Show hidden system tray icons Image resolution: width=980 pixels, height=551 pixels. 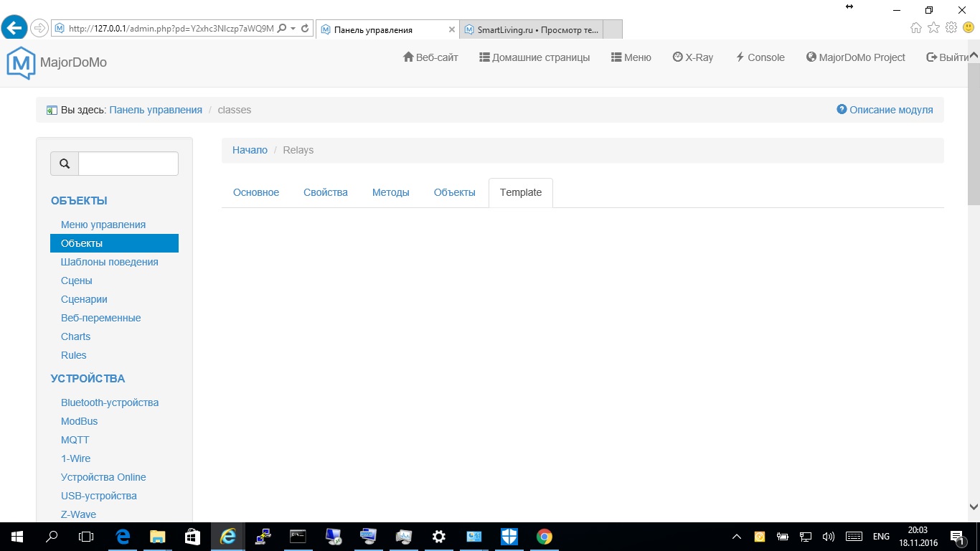pyautogui.click(x=737, y=537)
